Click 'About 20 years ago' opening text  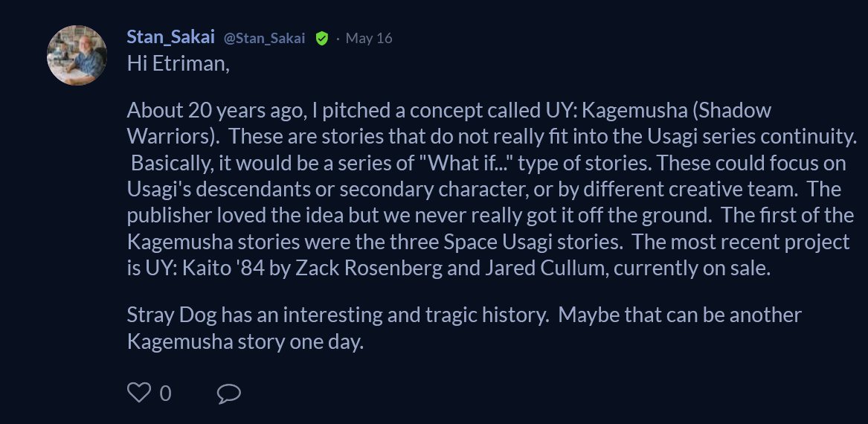coord(216,111)
